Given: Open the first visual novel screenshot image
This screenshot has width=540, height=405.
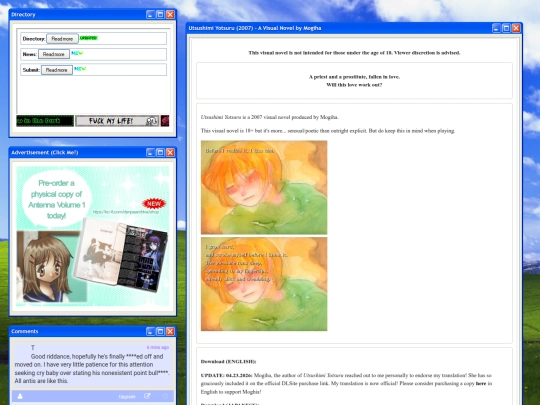Looking at the screenshot, I should tap(264, 187).
